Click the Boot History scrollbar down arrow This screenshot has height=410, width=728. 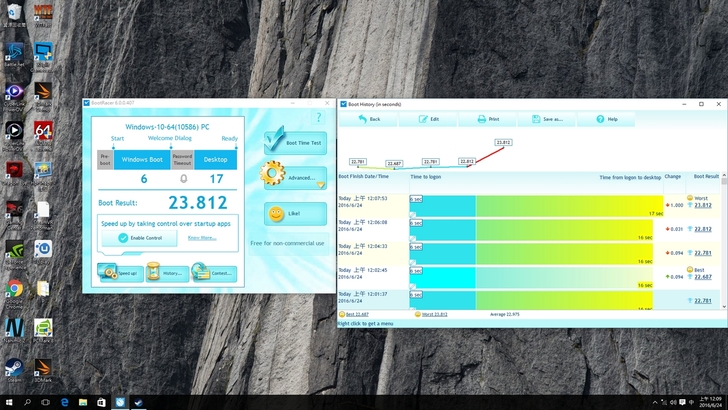coord(724,307)
